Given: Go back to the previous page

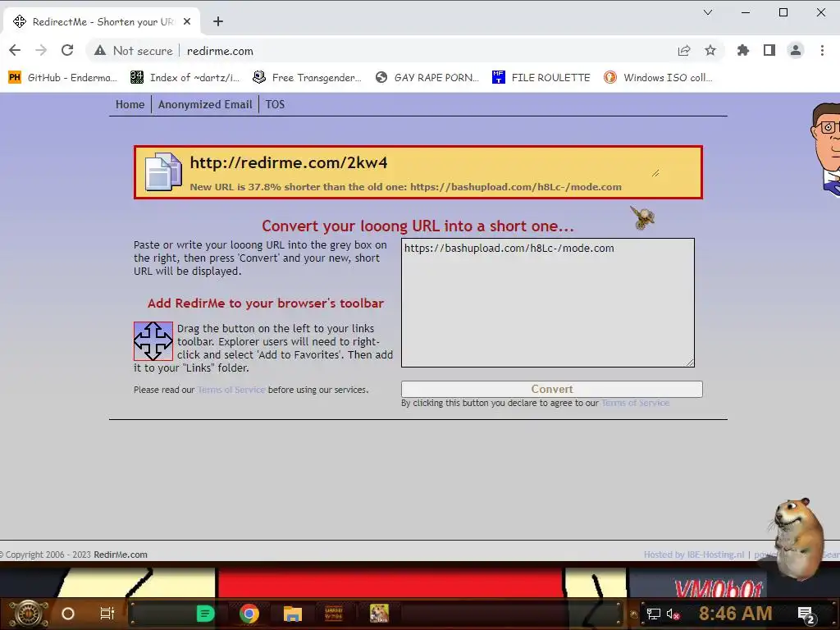Looking at the screenshot, I should click(x=15, y=50).
